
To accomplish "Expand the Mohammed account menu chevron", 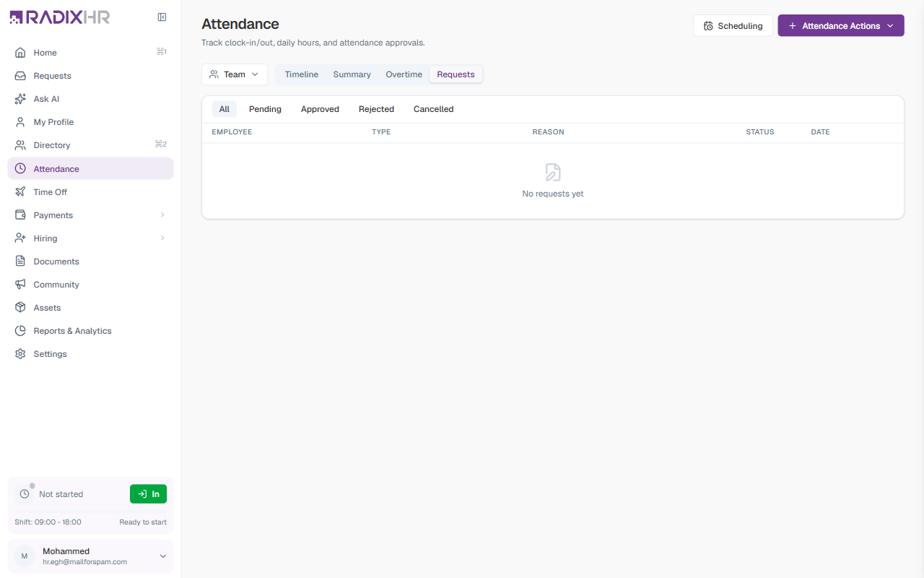I will pyautogui.click(x=163, y=556).
